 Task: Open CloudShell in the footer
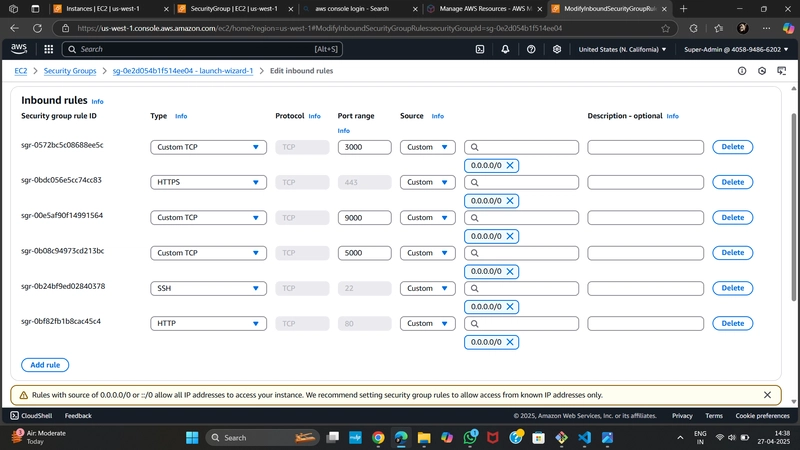coord(32,416)
